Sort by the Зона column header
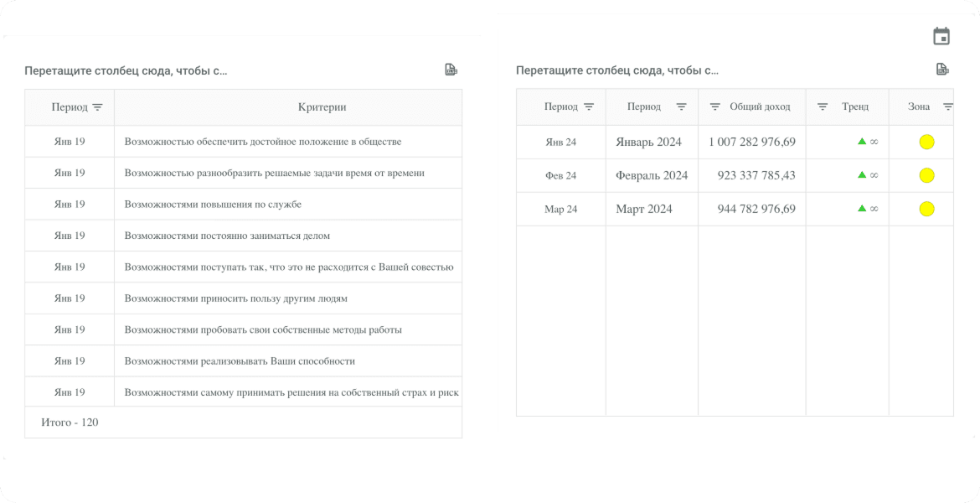The height and width of the screenshot is (503, 980). click(x=919, y=107)
